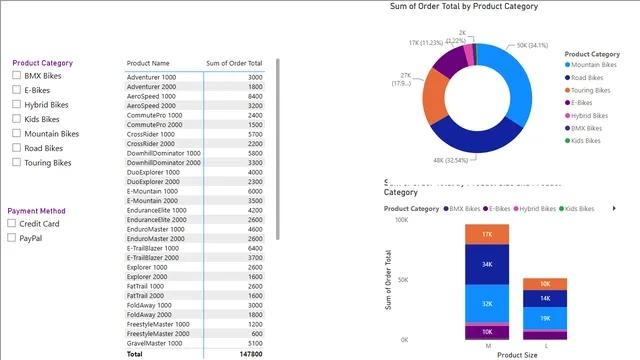Select Mountain Bikes legend marker in donut chart

point(567,64)
